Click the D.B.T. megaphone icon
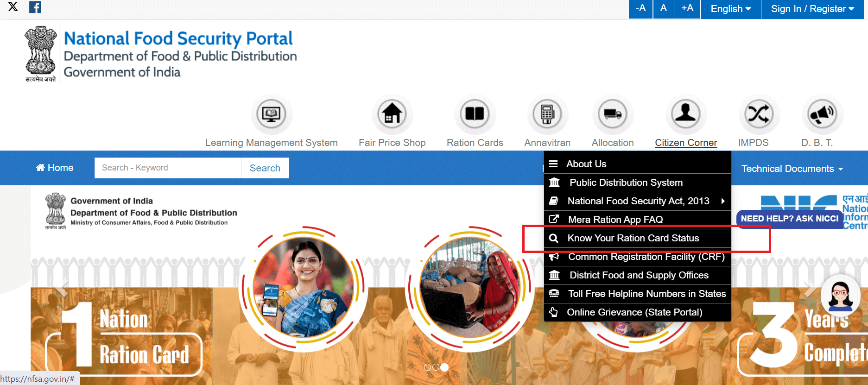 point(822,114)
